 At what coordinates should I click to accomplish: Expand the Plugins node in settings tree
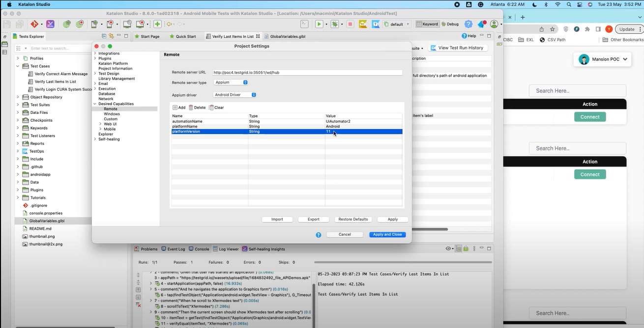(95, 58)
